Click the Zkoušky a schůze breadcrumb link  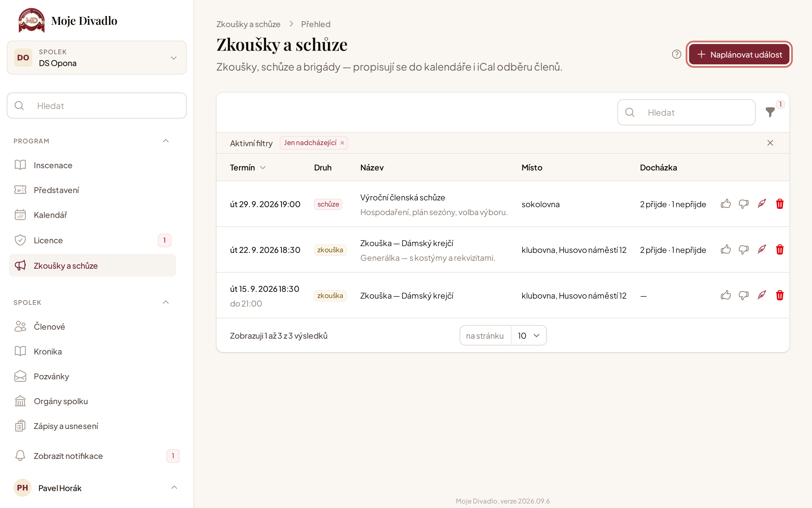(248, 24)
